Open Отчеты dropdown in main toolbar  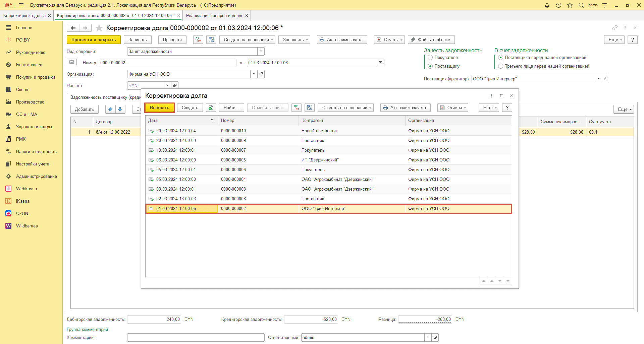[389, 40]
